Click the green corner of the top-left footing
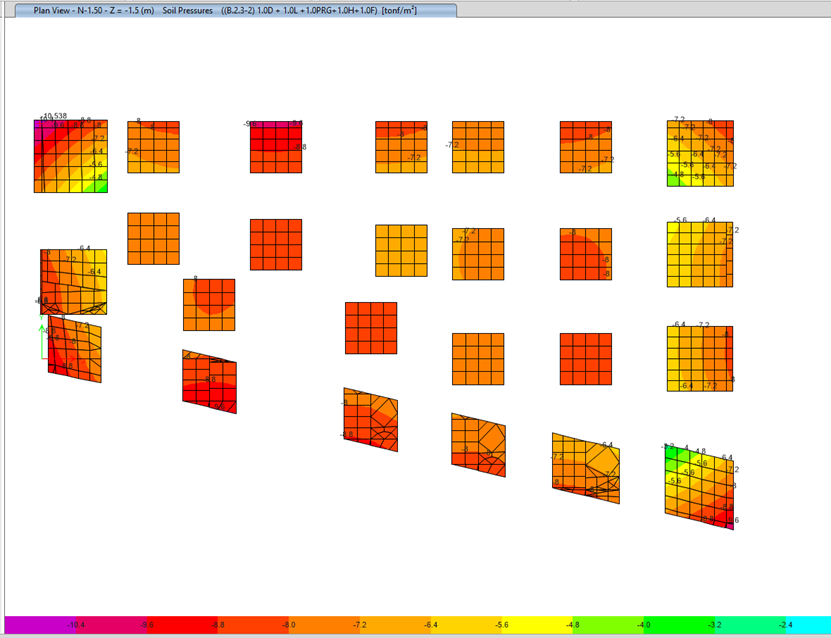 (97, 184)
